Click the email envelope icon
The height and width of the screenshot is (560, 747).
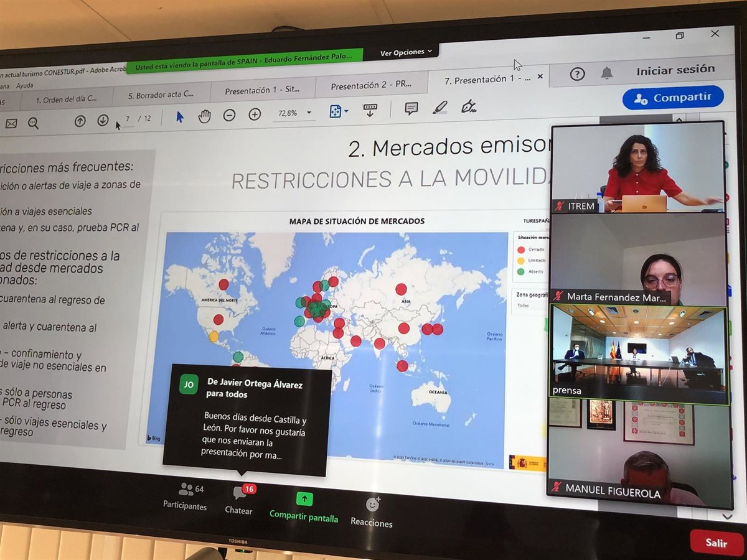tap(11, 124)
